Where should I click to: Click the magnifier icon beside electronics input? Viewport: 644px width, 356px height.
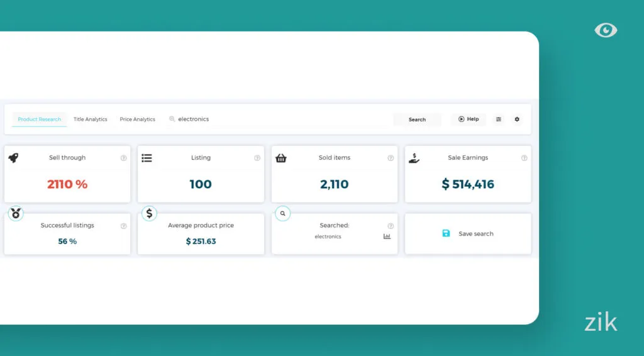pos(172,119)
